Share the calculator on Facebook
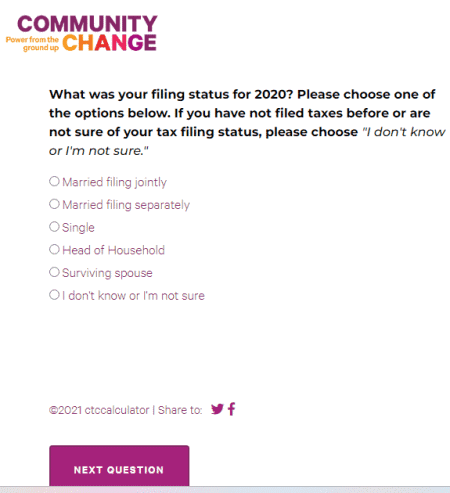The height and width of the screenshot is (493, 450). (232, 409)
